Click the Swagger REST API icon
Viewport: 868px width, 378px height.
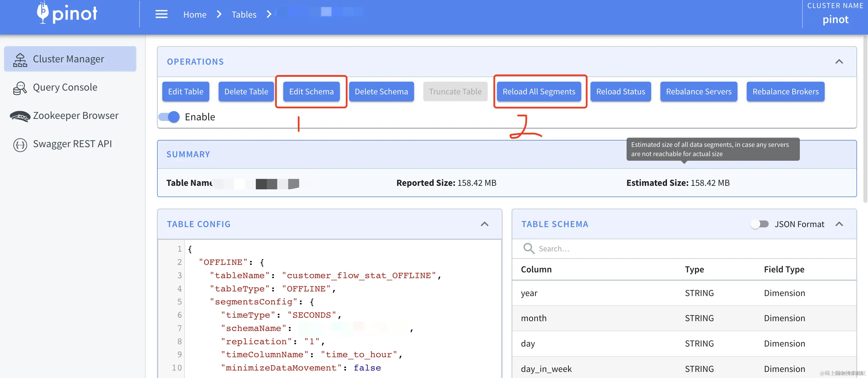click(x=20, y=145)
